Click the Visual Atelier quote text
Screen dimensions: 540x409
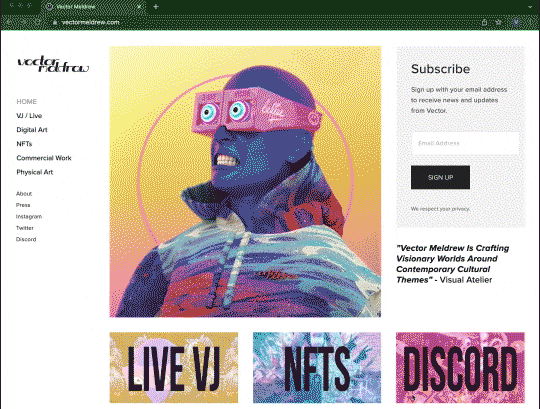tap(453, 264)
